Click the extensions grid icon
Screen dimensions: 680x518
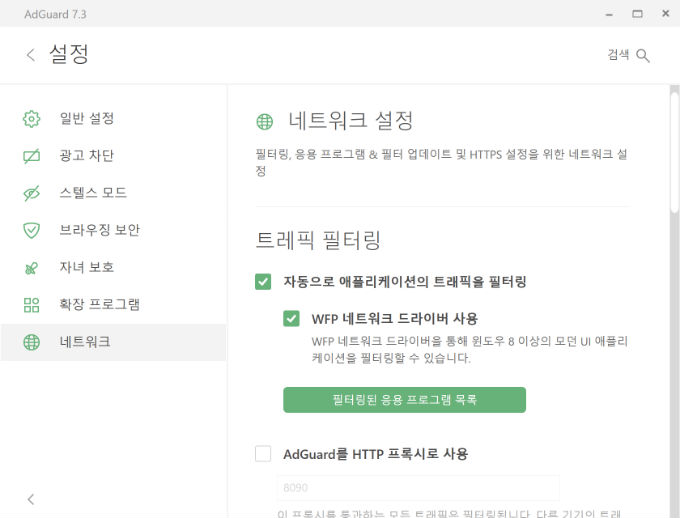point(31,305)
